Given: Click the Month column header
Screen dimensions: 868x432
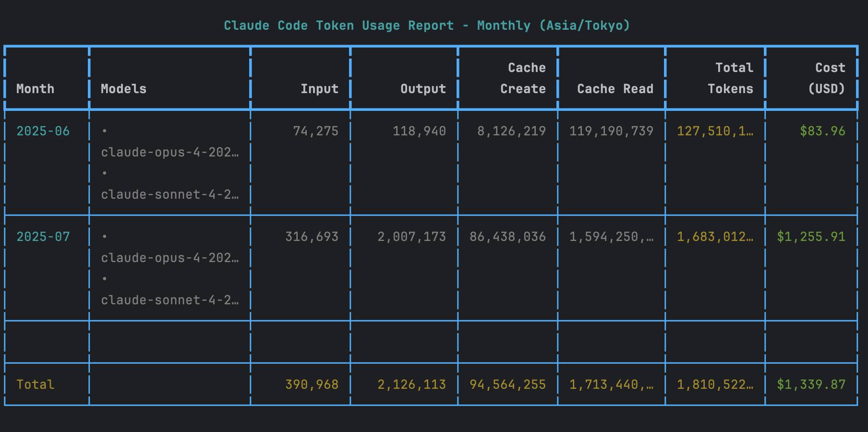Looking at the screenshot, I should (x=35, y=89).
